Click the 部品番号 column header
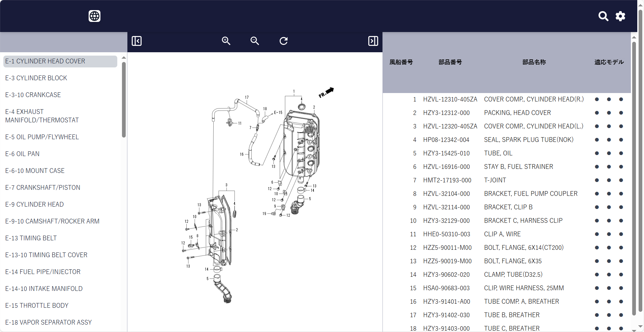 (x=450, y=62)
